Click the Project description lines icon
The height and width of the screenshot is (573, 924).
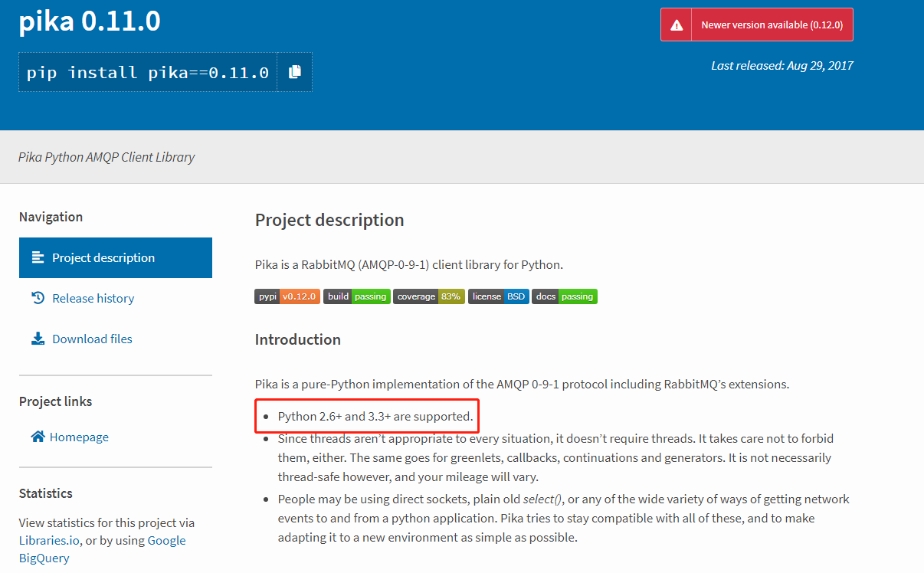click(38, 257)
